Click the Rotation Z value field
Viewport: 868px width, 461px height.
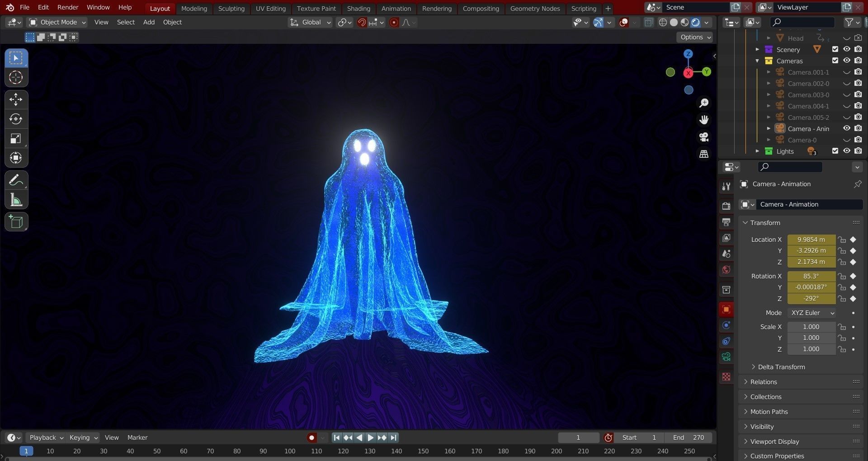[811, 299]
